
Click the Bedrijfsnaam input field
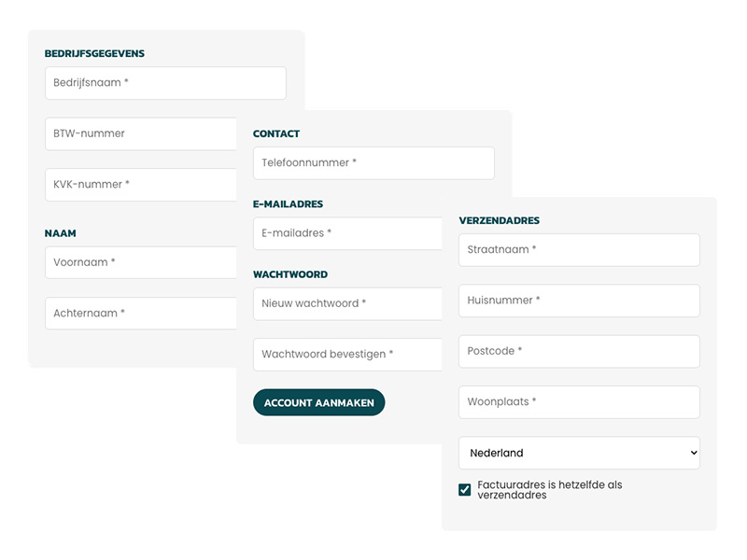point(165,83)
